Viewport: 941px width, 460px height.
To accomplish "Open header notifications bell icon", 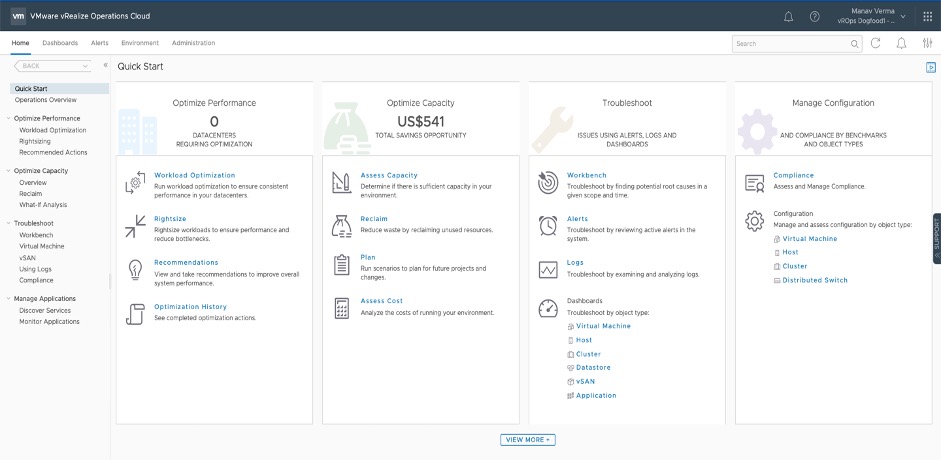I will tap(789, 17).
